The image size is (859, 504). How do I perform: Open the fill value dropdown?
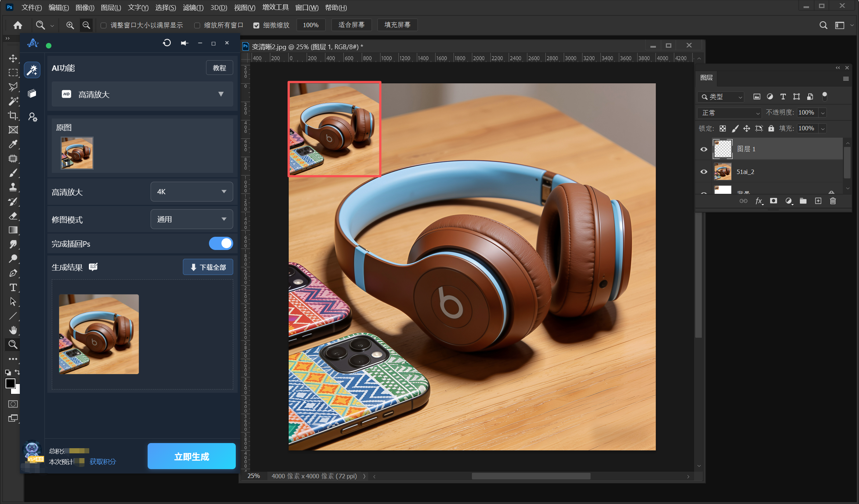coord(823,128)
